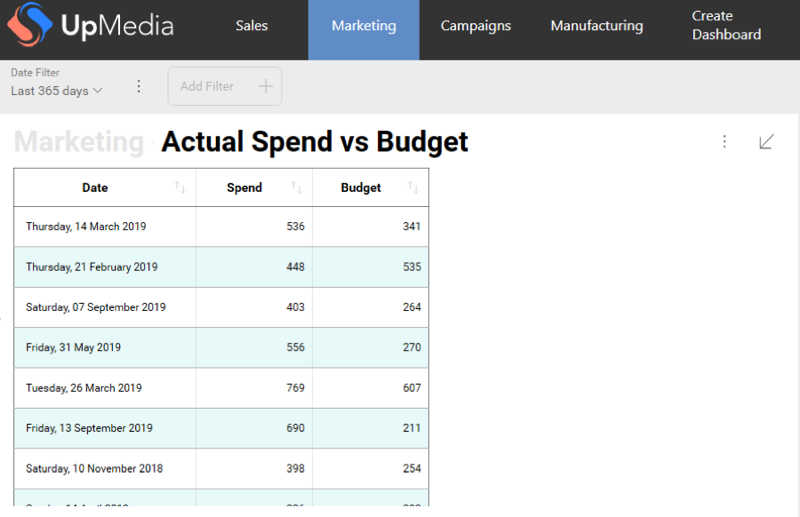Expand the Last 365 days date filter dropdown
The image size is (800, 517).
point(57,91)
